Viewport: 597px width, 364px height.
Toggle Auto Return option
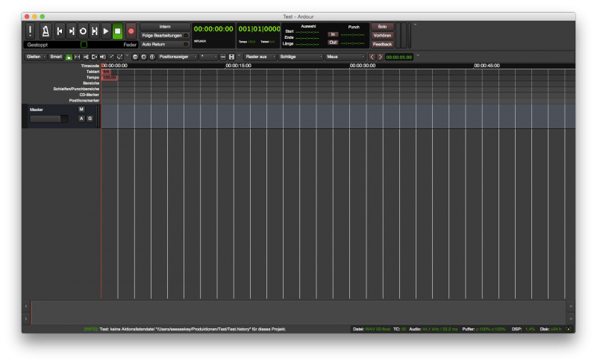[x=165, y=44]
